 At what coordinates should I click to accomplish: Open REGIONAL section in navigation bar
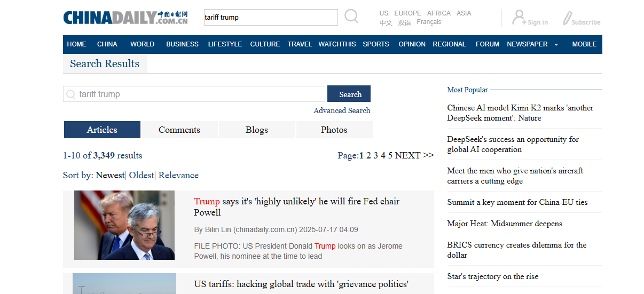(x=449, y=44)
